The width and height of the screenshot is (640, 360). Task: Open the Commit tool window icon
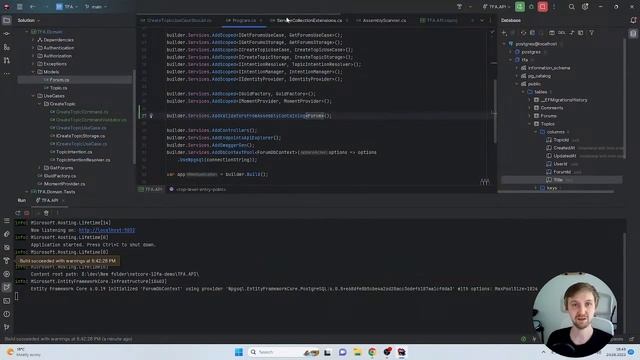click(7, 33)
